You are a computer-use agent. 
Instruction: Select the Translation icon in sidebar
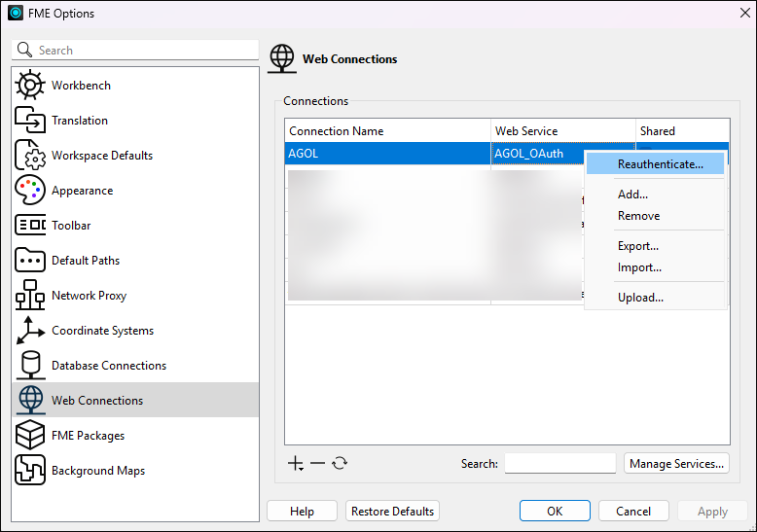point(30,121)
